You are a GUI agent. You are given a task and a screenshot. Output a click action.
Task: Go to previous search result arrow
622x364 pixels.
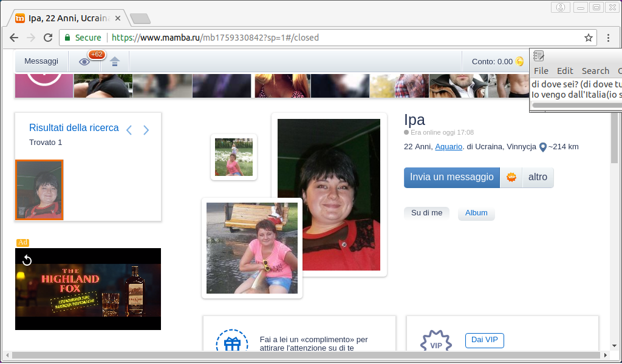(129, 130)
